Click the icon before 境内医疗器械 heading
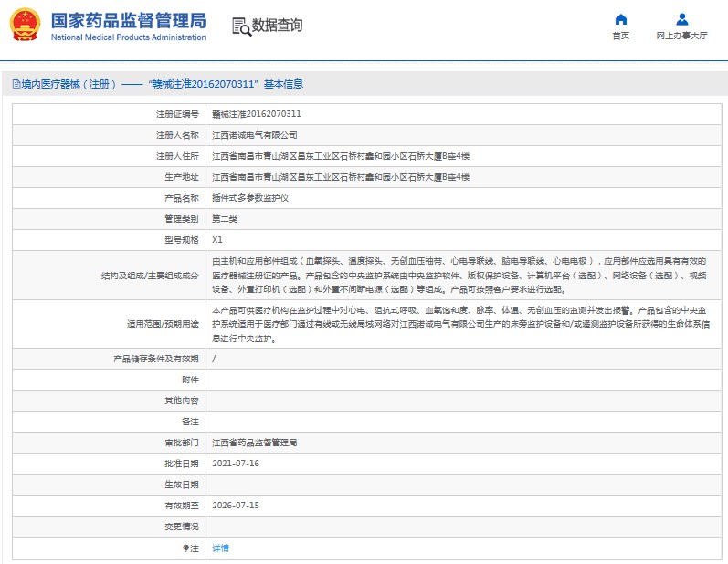The image size is (728, 564). click(x=15, y=84)
